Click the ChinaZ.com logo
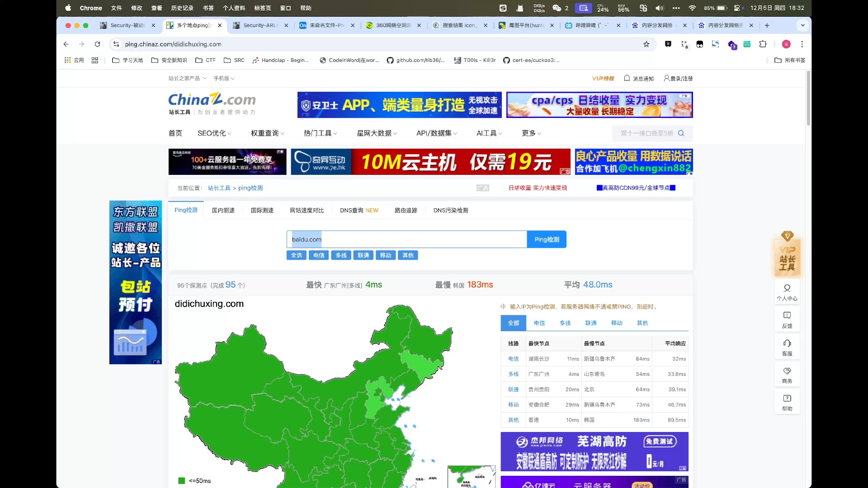Image resolution: width=868 pixels, height=488 pixels. pyautogui.click(x=212, y=103)
